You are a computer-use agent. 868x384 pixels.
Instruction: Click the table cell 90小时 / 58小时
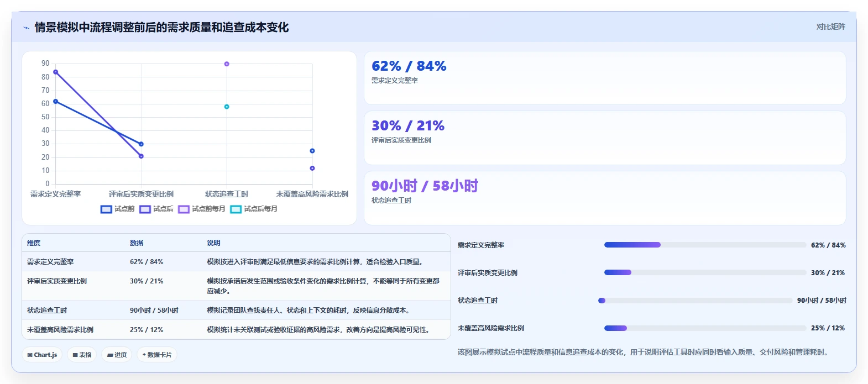coord(154,311)
